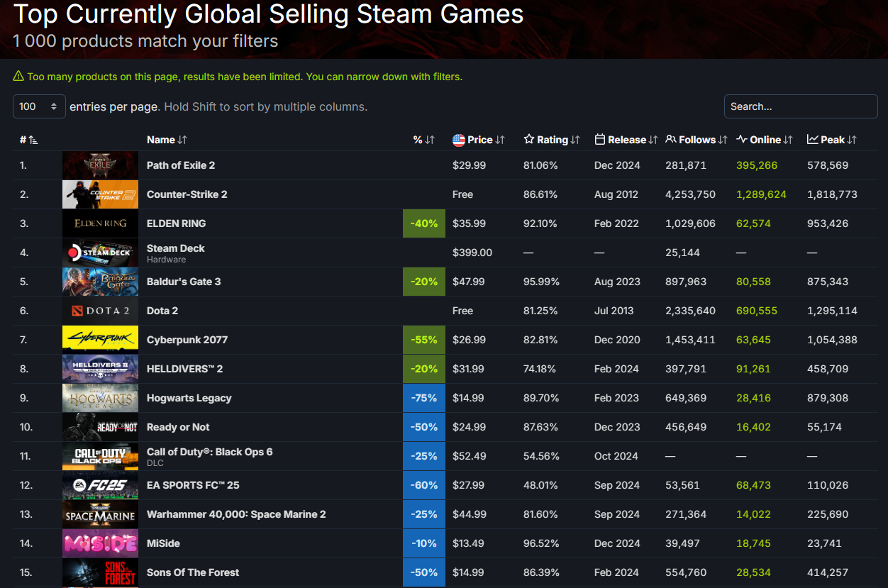Click Steam Deck $399.00 price
Image resolution: width=888 pixels, height=588 pixels.
[x=472, y=253]
